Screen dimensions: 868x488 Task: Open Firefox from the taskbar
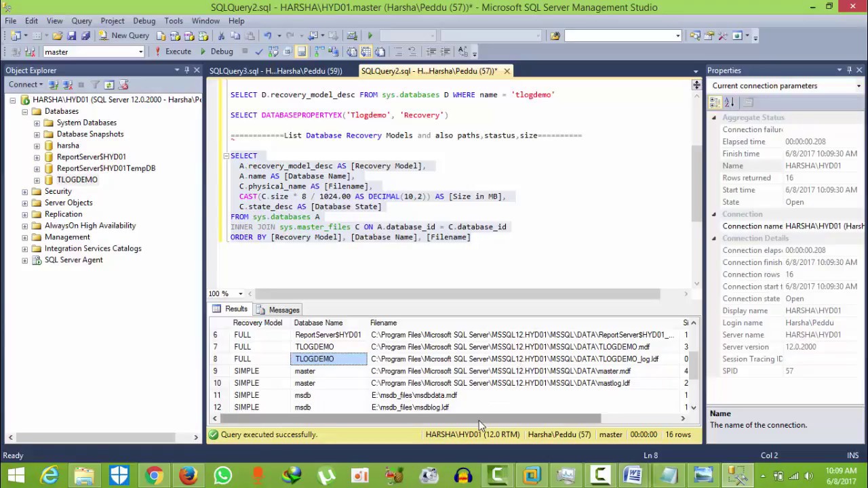(x=189, y=475)
